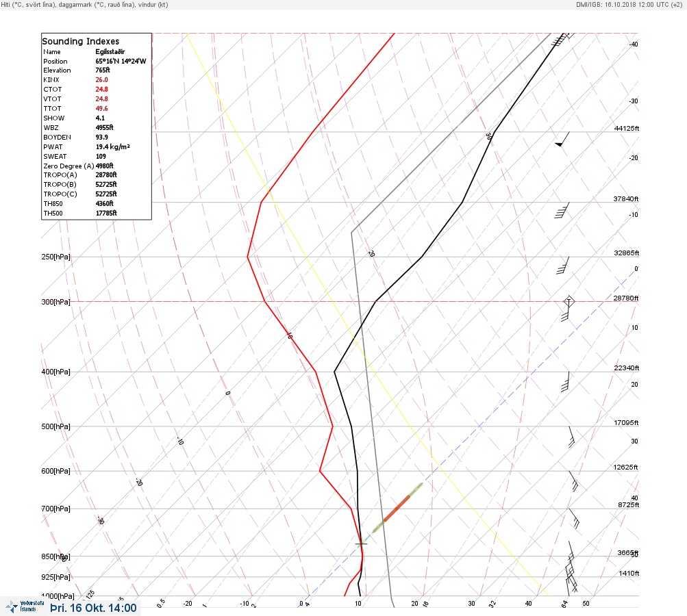Image resolution: width=687 pixels, height=616 pixels.
Task: Click the '32865ft' height label
Action: click(627, 253)
